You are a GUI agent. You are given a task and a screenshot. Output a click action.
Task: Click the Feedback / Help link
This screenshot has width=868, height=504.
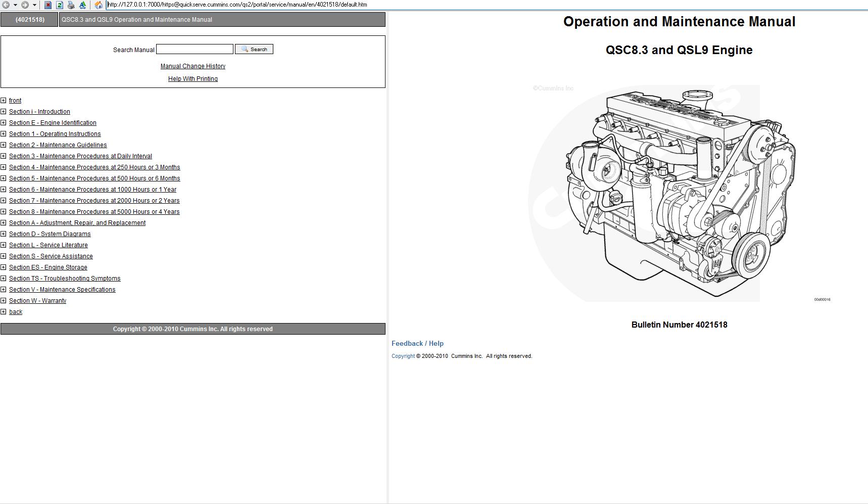[x=417, y=343]
